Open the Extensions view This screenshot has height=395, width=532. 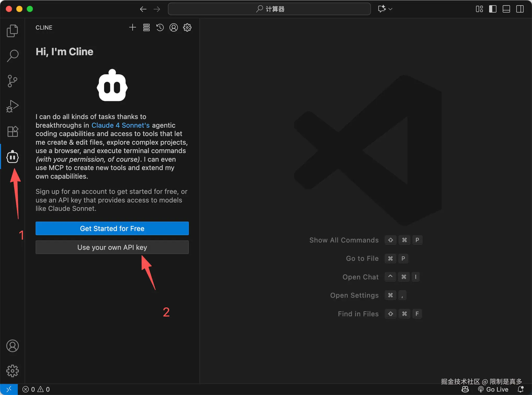tap(12, 131)
